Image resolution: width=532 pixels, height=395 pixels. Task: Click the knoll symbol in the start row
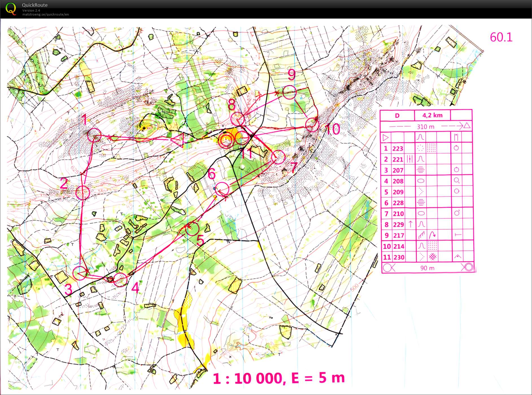pos(420,137)
